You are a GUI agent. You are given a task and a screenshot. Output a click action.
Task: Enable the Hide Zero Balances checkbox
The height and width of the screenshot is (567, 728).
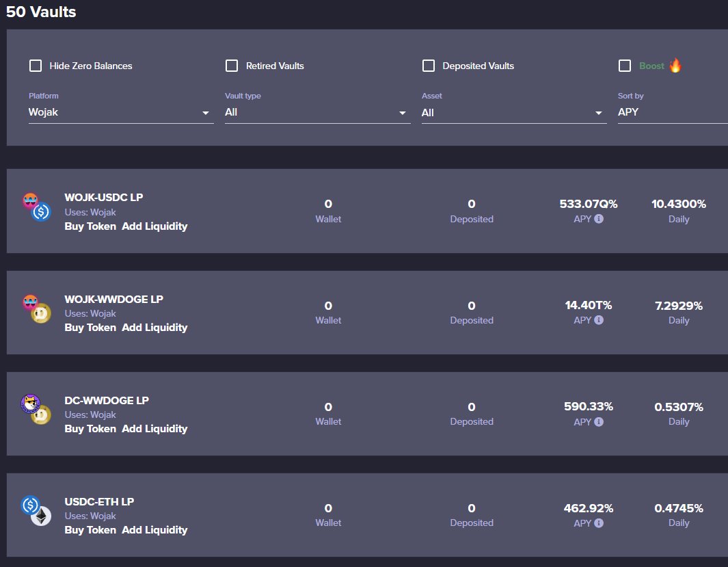35,66
